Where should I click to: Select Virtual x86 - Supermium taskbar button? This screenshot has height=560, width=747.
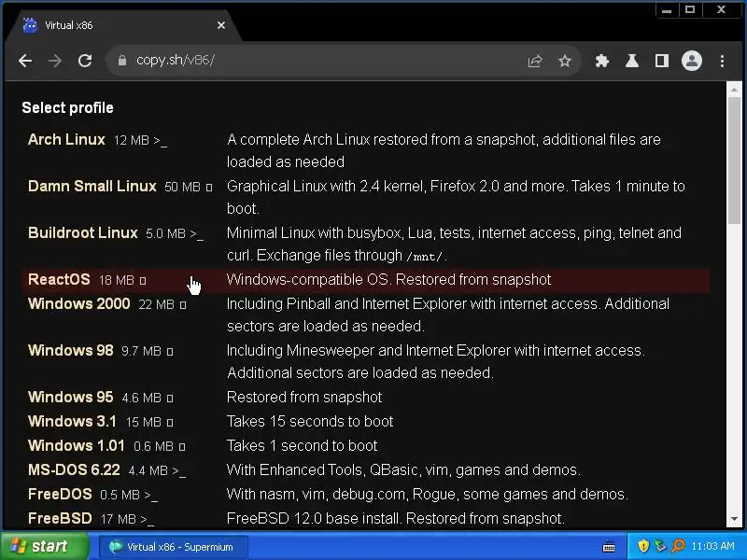coord(174,547)
